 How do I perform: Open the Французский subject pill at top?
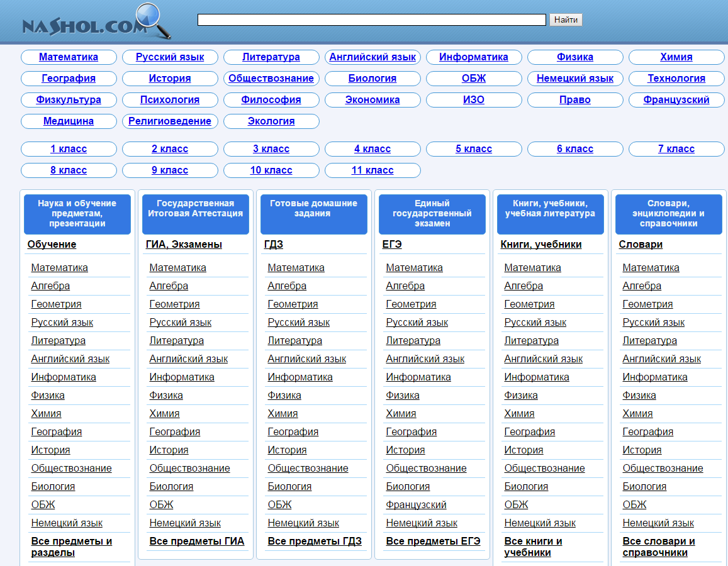(676, 100)
